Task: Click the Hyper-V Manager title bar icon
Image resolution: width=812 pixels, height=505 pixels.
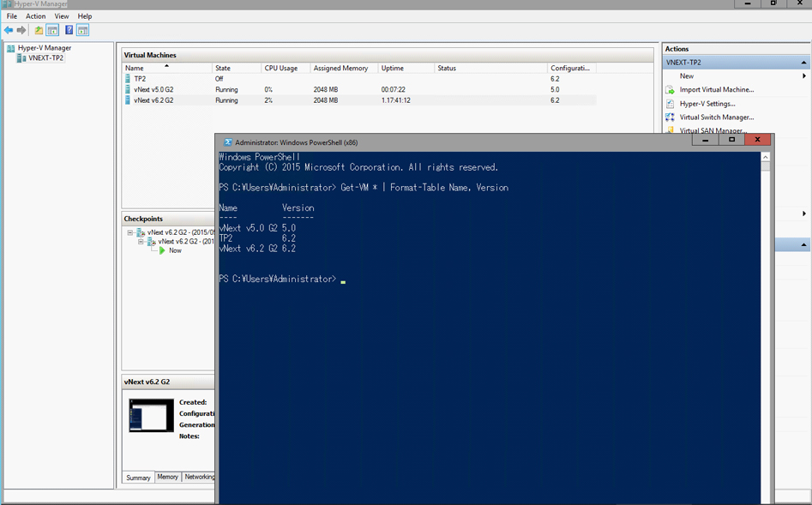Action: pyautogui.click(x=7, y=4)
